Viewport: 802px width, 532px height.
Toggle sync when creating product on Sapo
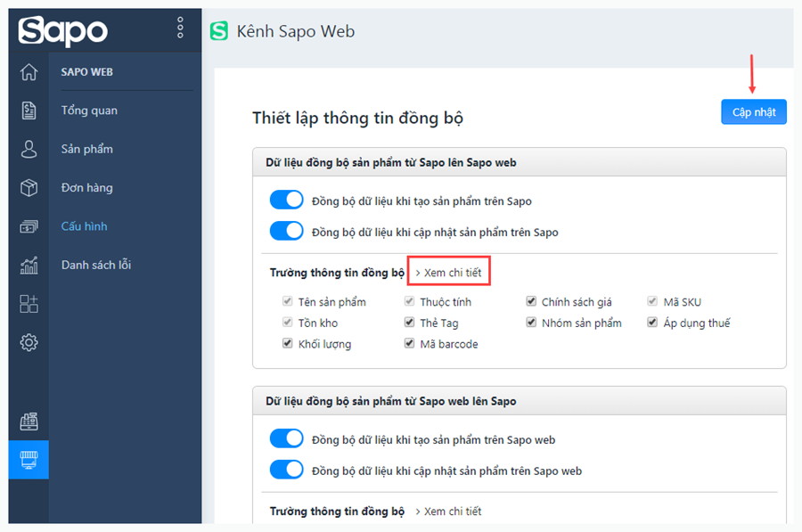tap(286, 200)
